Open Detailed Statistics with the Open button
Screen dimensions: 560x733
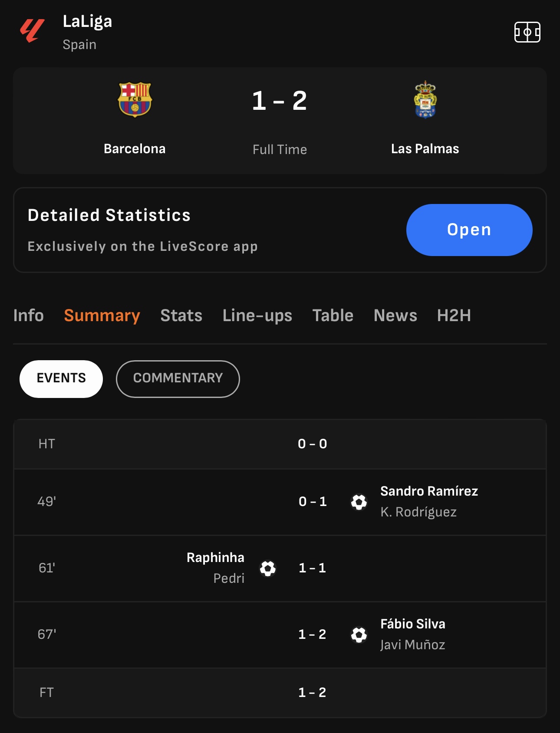[x=469, y=230]
